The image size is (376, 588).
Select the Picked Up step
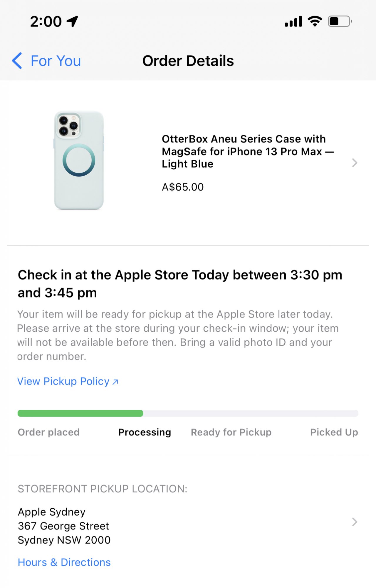coord(334,432)
